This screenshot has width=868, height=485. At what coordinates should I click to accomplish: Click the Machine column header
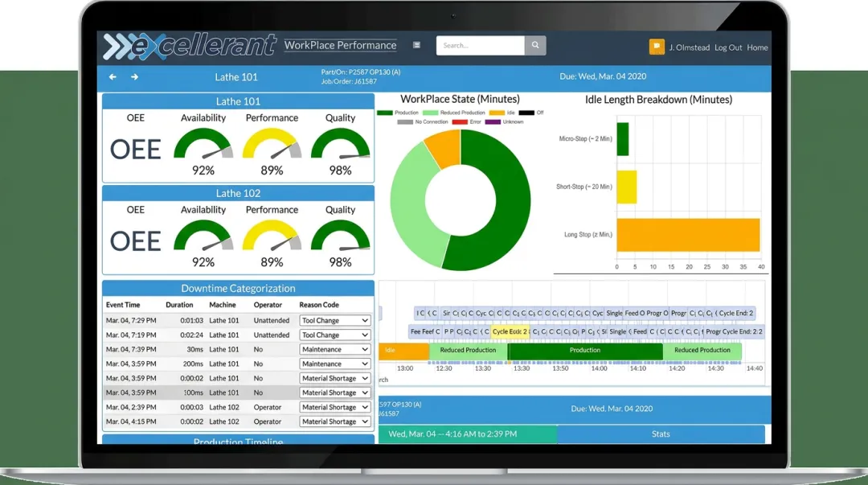coord(223,305)
